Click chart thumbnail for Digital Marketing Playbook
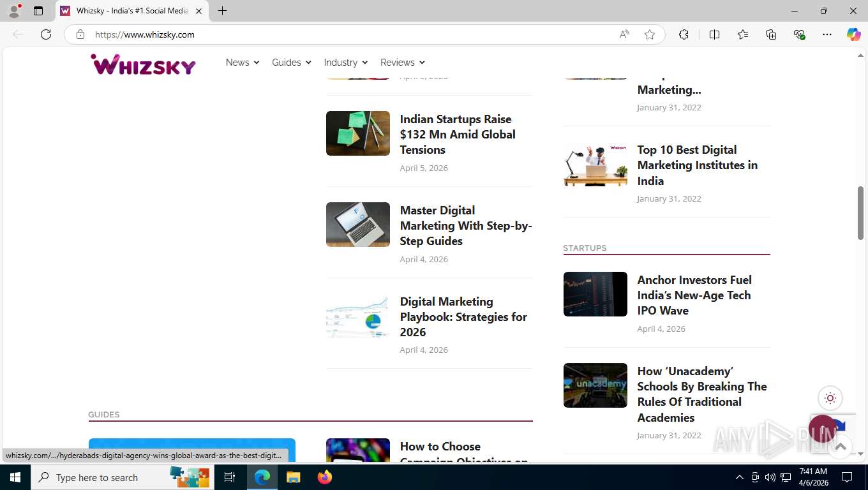This screenshot has width=868, height=490. tap(358, 316)
